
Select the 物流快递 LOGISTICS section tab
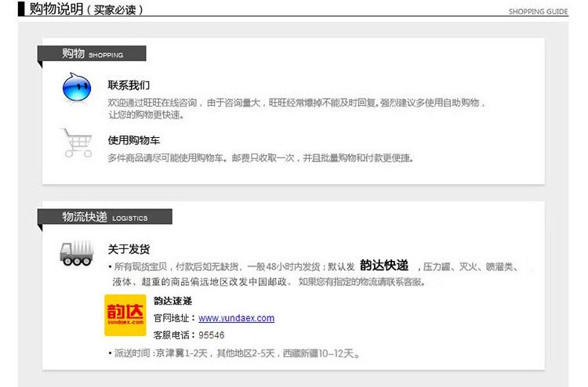point(104,217)
